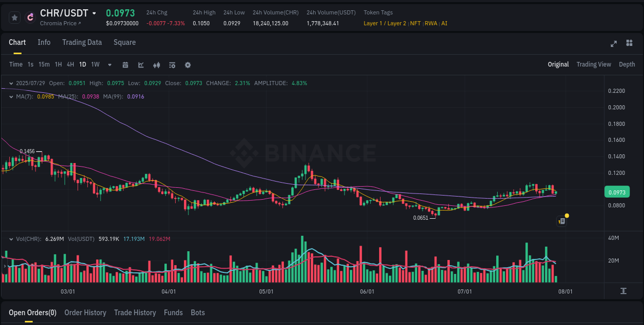Open the layout grid icon near Trading View
Screen dimensions: 644x325
tap(629, 44)
